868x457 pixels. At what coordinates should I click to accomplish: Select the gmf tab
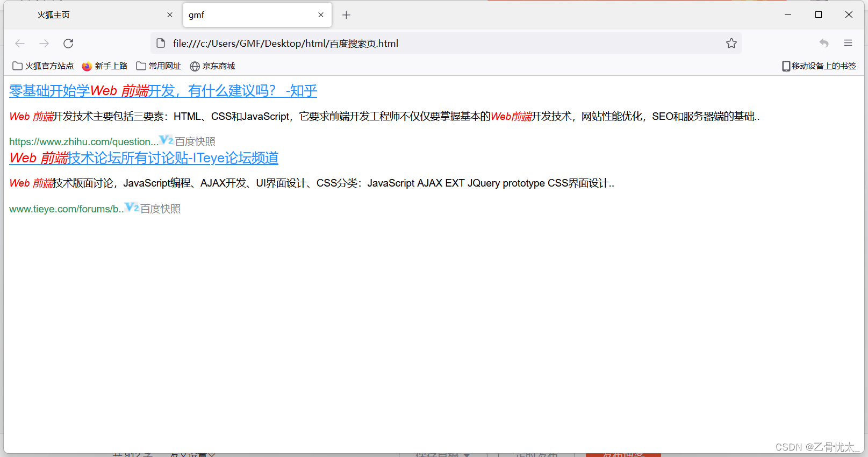tap(257, 15)
